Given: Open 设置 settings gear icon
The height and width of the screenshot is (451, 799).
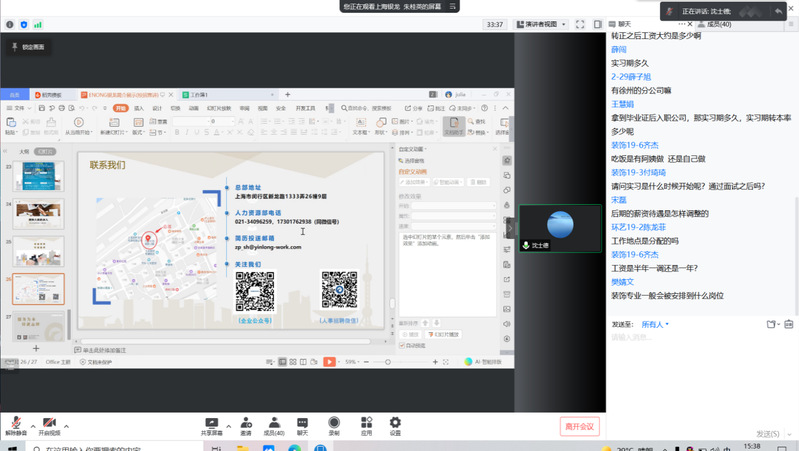Looking at the screenshot, I should (395, 423).
